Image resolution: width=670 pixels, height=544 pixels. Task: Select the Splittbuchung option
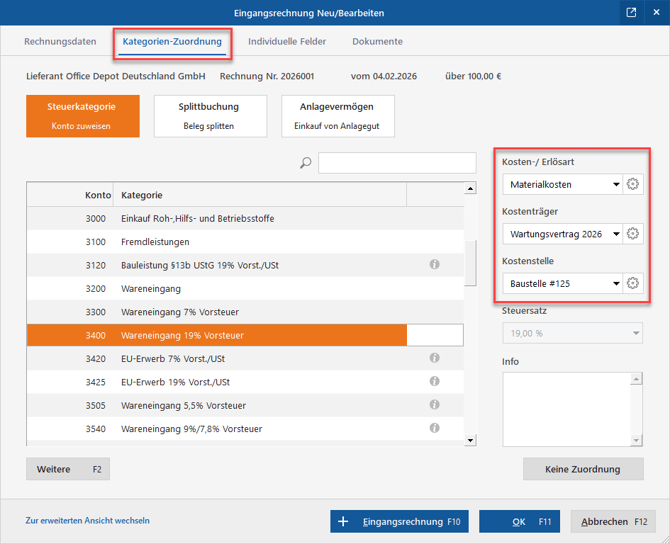tap(209, 116)
